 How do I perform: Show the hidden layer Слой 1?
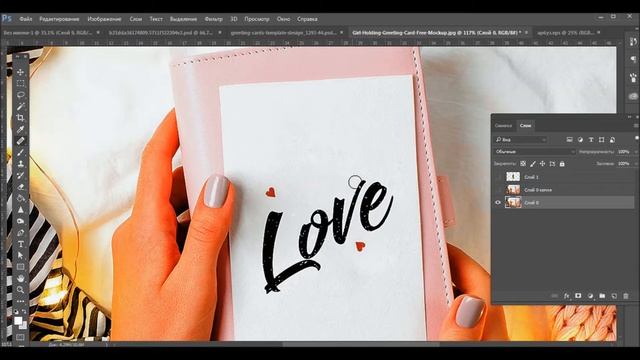pyautogui.click(x=498, y=177)
